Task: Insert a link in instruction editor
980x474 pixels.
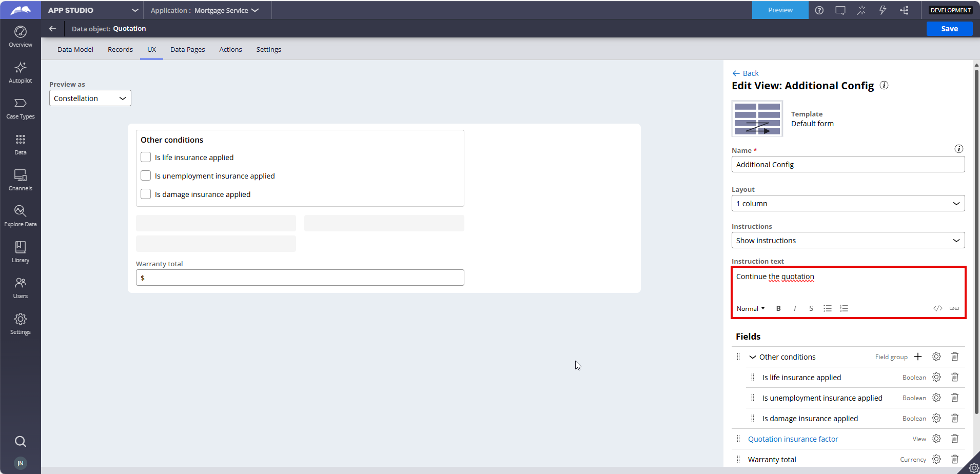Action: pyautogui.click(x=954, y=308)
